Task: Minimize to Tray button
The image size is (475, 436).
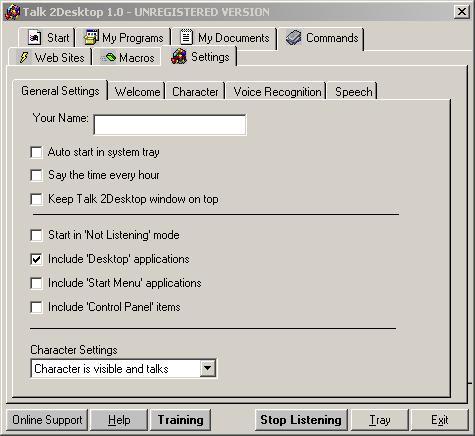Action: pos(380,420)
